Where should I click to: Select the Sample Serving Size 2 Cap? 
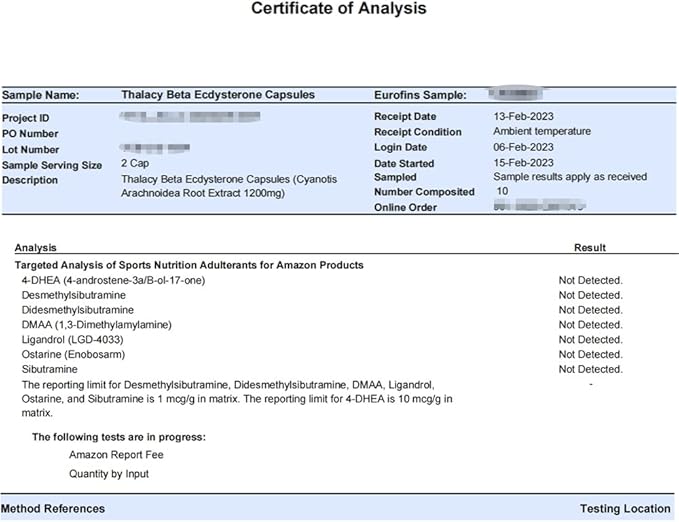(x=137, y=163)
